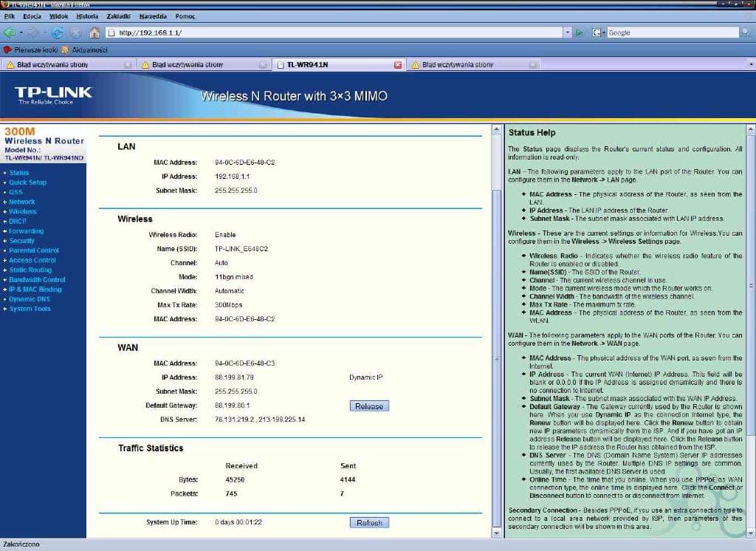
Task: Click the WAN IP address 88.199.81.78
Action: [x=234, y=377]
